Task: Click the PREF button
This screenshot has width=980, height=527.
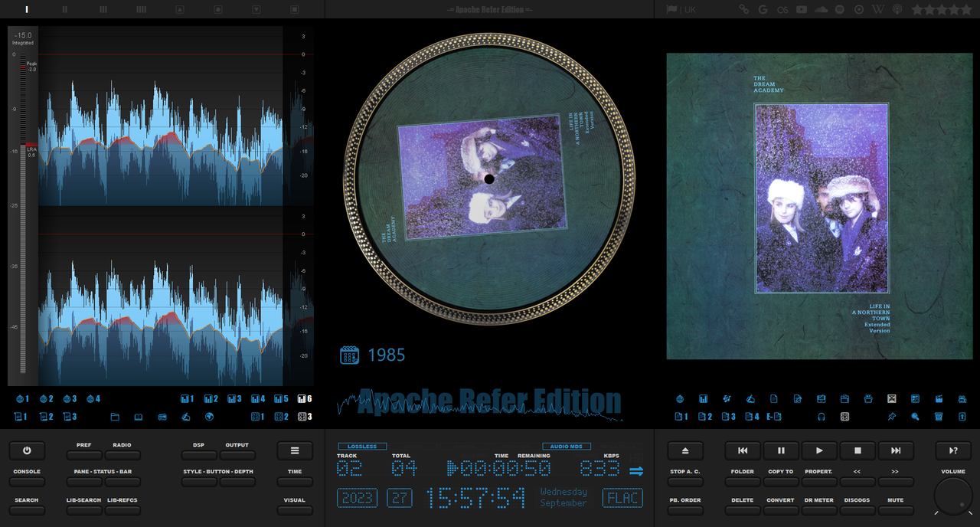Action: tap(84, 455)
